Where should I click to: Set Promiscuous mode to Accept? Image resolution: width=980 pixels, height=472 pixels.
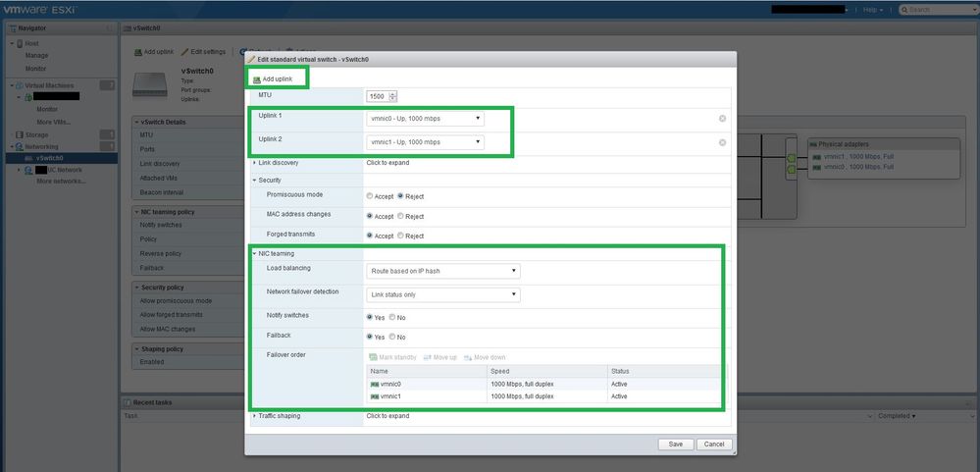370,196
